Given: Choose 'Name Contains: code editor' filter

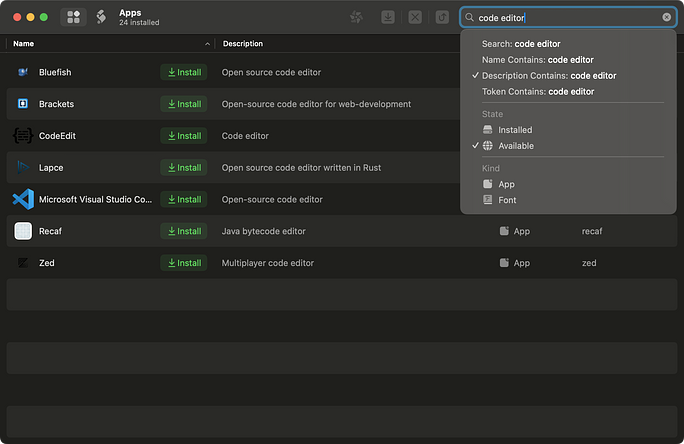Looking at the screenshot, I should point(537,60).
